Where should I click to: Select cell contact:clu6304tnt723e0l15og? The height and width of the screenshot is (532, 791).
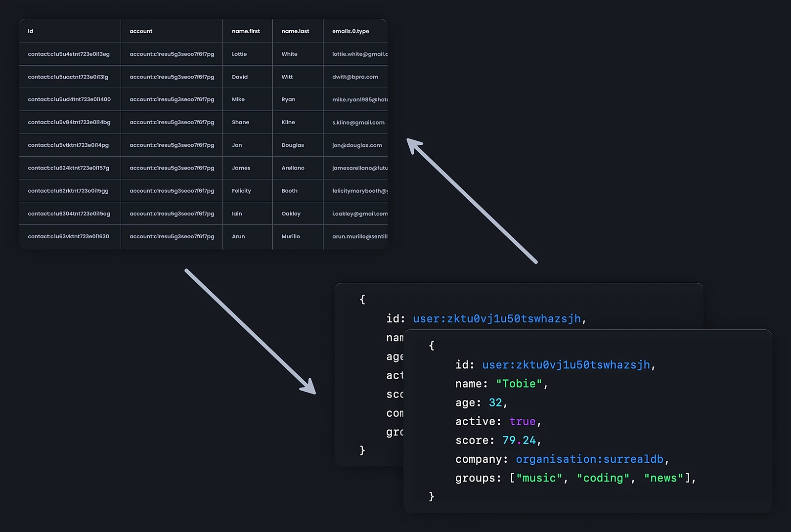coord(69,214)
